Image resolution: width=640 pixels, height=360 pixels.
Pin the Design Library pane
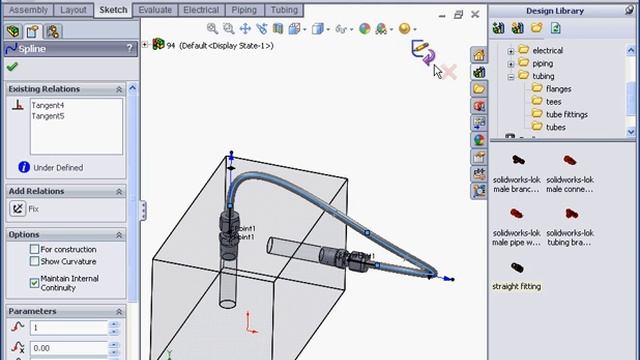pyautogui.click(x=629, y=10)
